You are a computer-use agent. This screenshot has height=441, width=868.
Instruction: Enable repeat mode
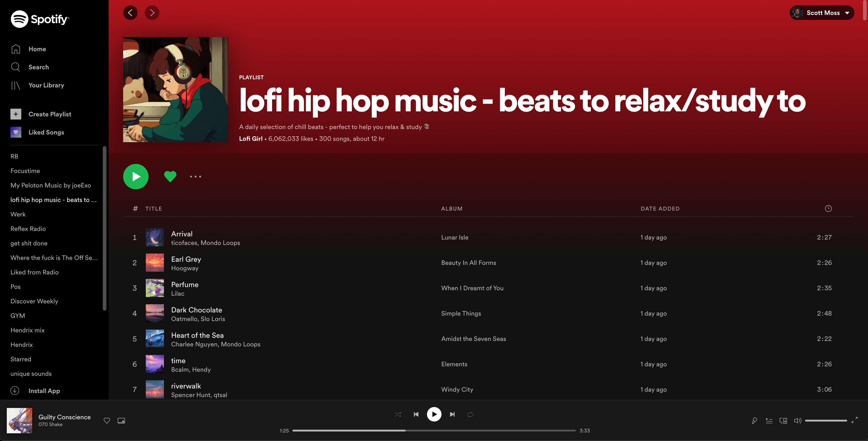[x=470, y=414]
